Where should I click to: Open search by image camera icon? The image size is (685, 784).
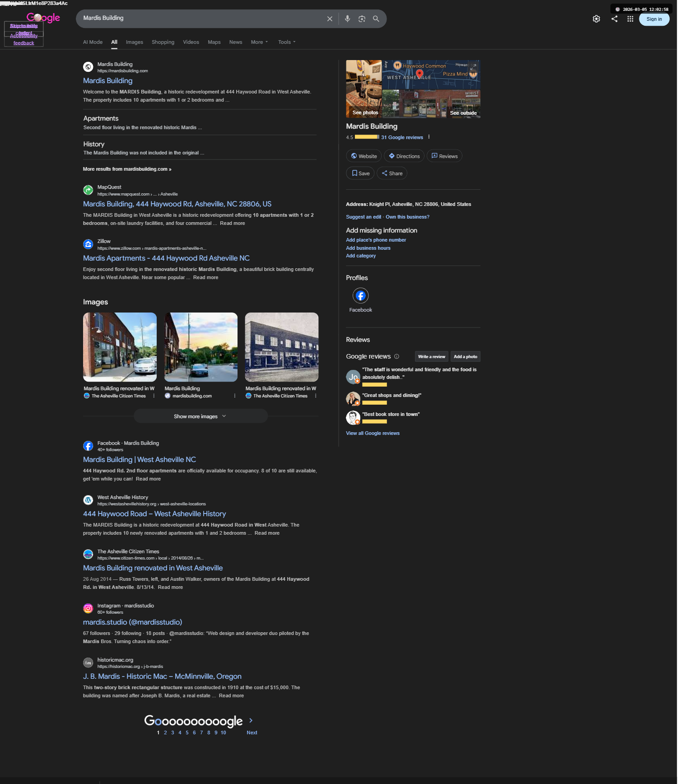[362, 19]
